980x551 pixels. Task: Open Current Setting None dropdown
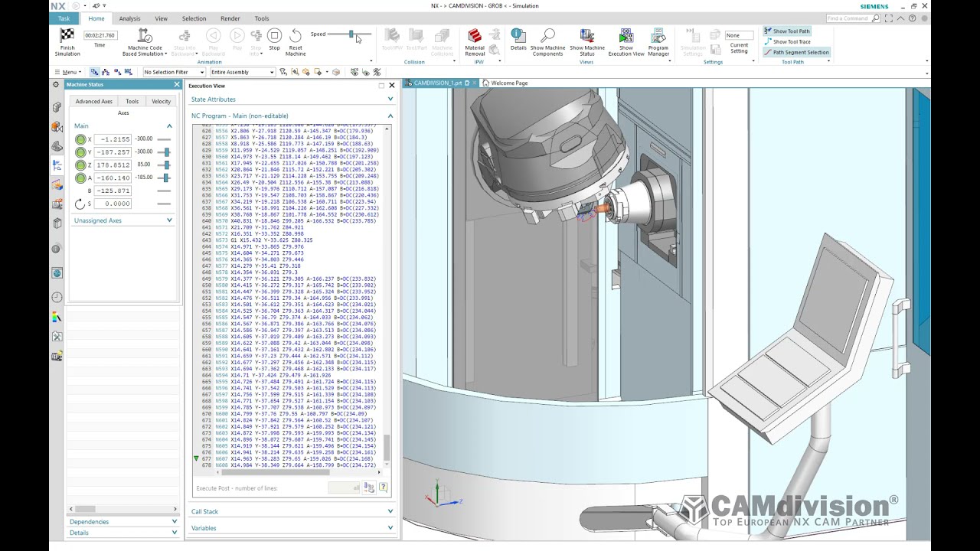tap(738, 35)
